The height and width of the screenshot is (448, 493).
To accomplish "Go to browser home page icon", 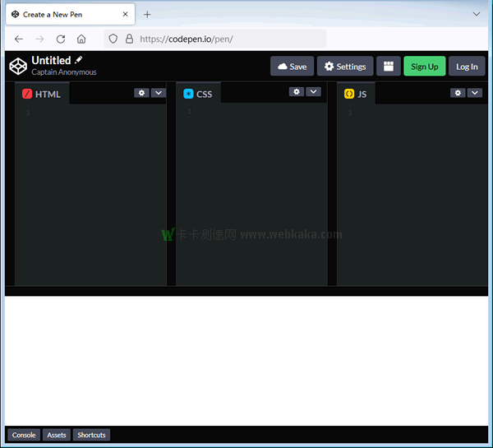I will [x=81, y=39].
